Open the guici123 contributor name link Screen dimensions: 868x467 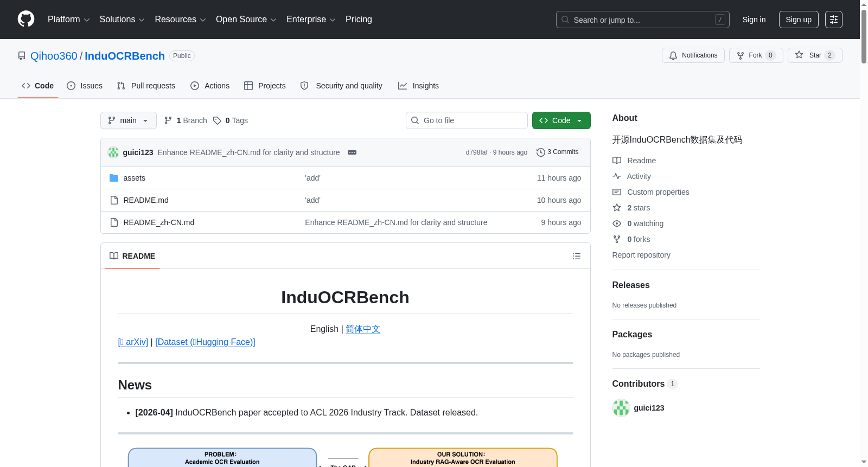point(649,408)
